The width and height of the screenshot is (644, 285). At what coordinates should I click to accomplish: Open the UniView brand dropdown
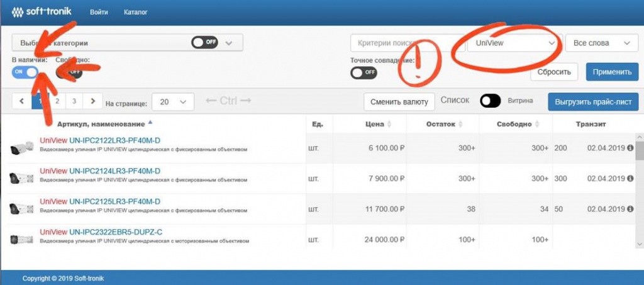pyautogui.click(x=514, y=43)
